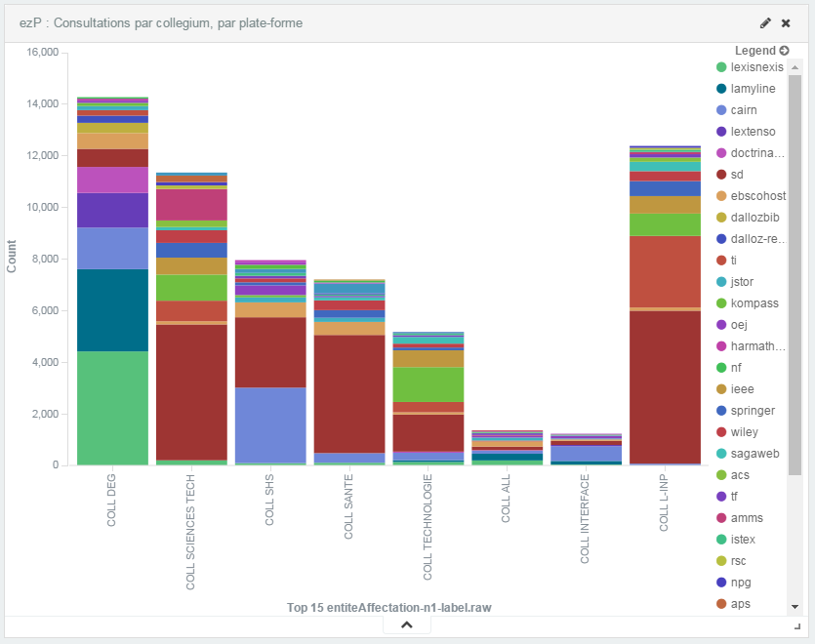Expand the bottom chevron toggle
Screen dimensions: 815x644
tap(407, 625)
